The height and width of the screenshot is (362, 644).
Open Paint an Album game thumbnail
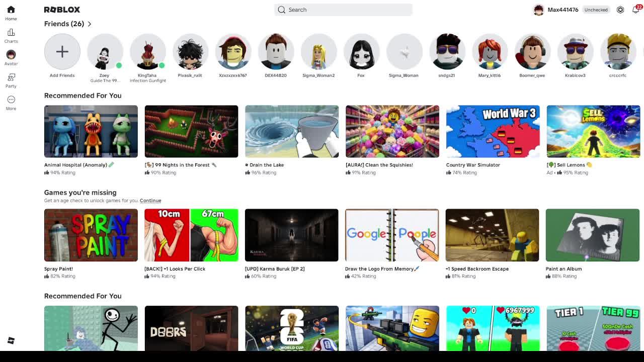[593, 235]
